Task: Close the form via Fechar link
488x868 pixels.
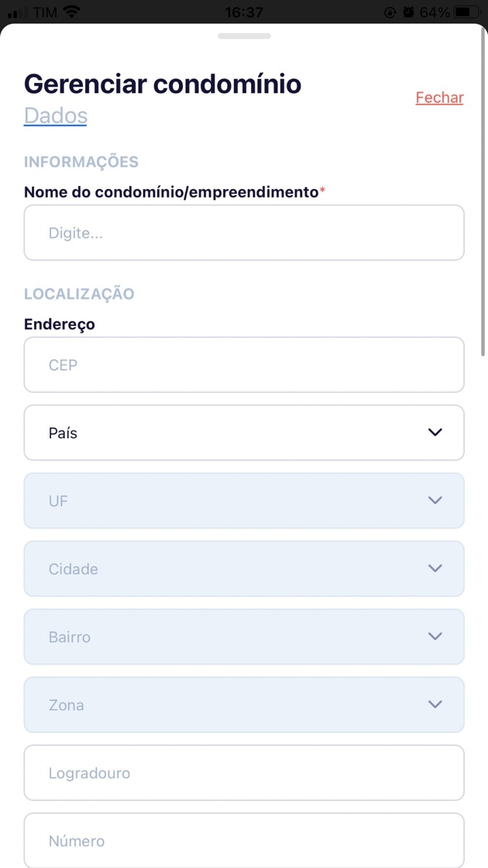Action: tap(439, 98)
